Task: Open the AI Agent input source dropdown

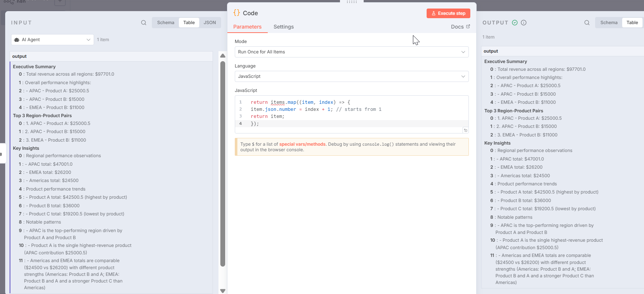Action: (53, 40)
